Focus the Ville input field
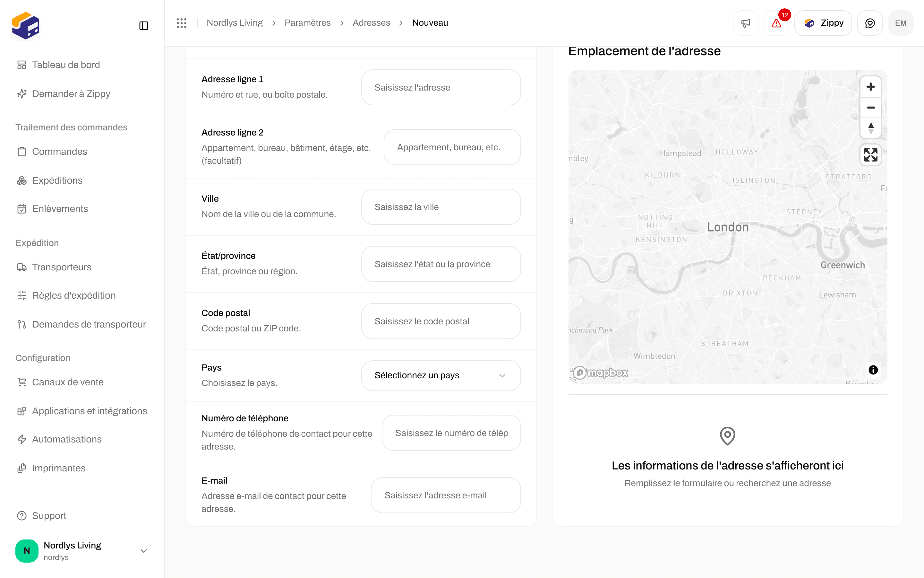This screenshot has width=924, height=578. pyautogui.click(x=441, y=207)
